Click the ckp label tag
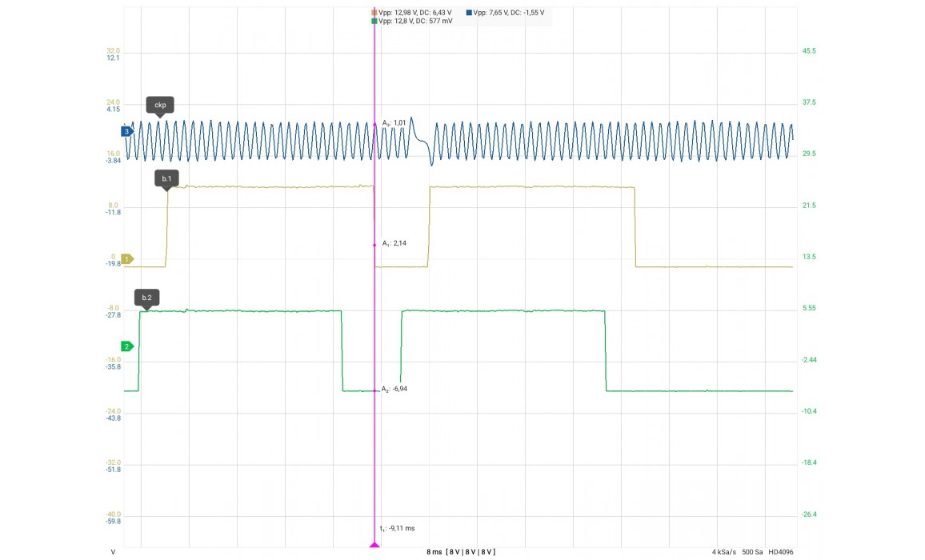Viewport: 925px width, 560px height. tap(160, 105)
